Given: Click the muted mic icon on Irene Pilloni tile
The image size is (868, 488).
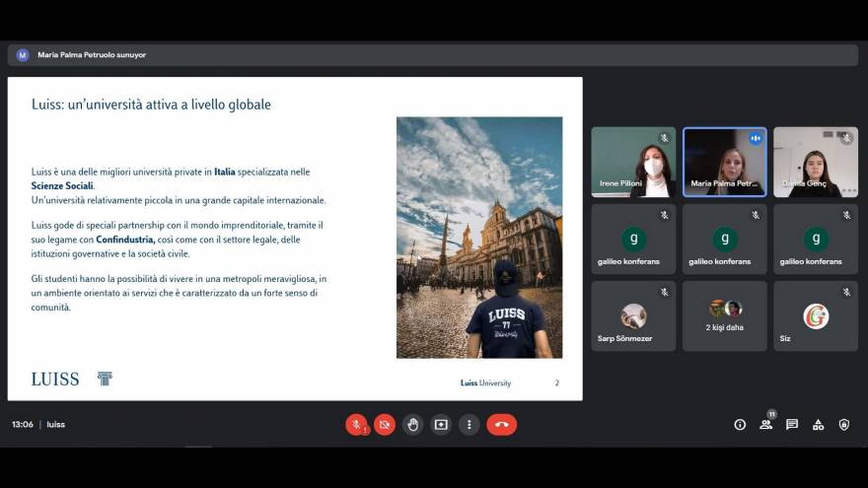Looking at the screenshot, I should coord(664,138).
